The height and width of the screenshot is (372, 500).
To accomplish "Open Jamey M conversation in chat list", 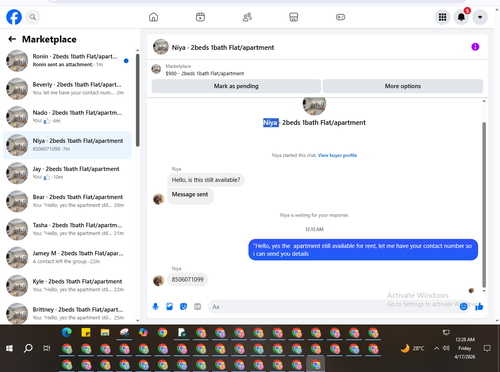I will [x=67, y=257].
